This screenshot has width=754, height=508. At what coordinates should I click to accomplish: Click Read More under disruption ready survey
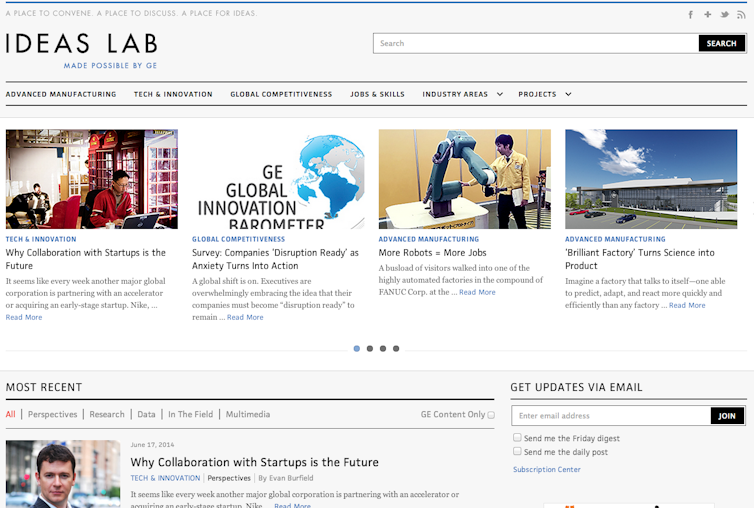[245, 318]
